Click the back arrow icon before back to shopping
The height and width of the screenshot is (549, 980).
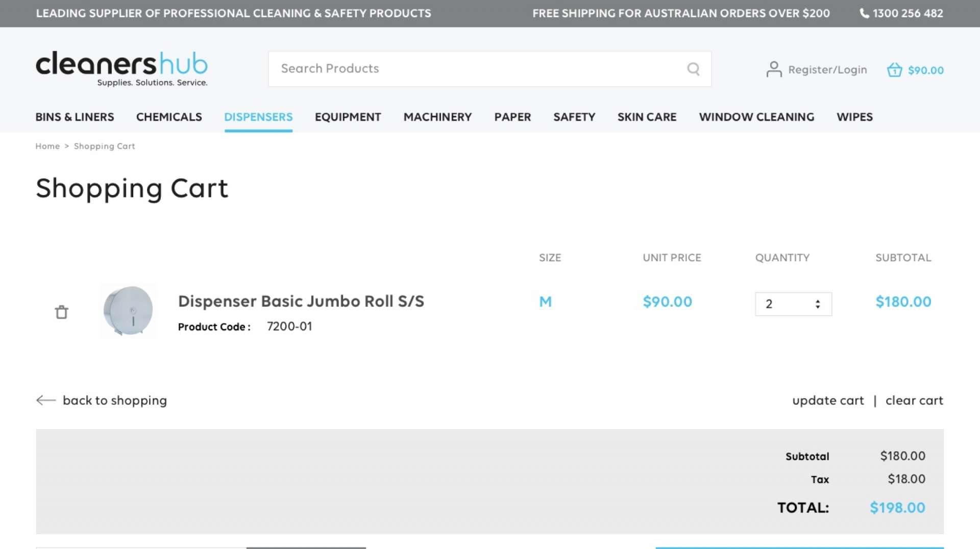[x=46, y=401]
